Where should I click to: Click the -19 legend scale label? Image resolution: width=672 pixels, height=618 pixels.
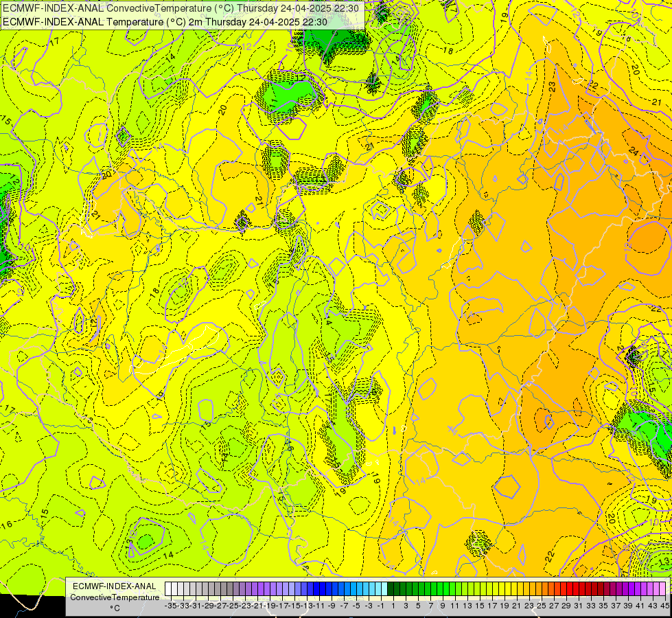point(270,606)
